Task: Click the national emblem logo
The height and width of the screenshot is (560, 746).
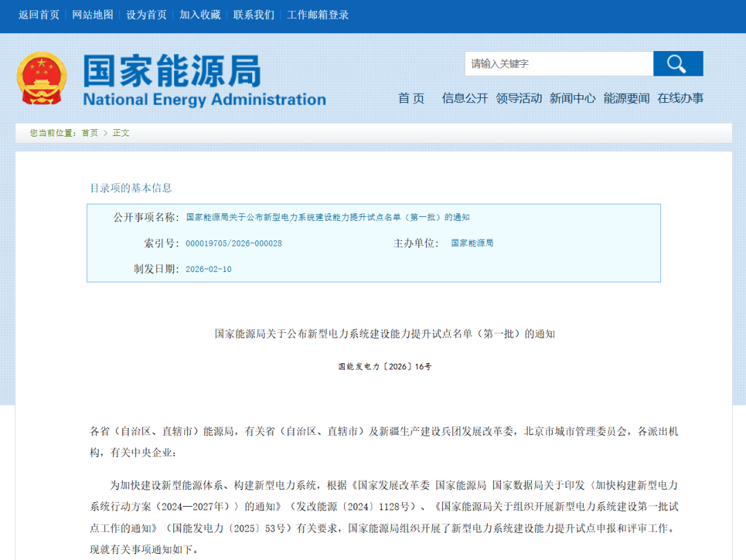Action: click(x=41, y=79)
